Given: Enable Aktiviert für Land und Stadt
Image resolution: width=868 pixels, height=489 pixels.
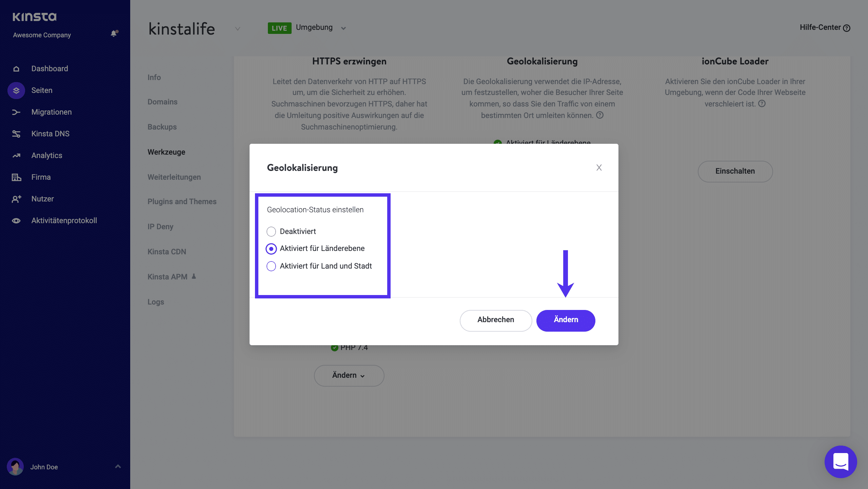Looking at the screenshot, I should point(271,266).
